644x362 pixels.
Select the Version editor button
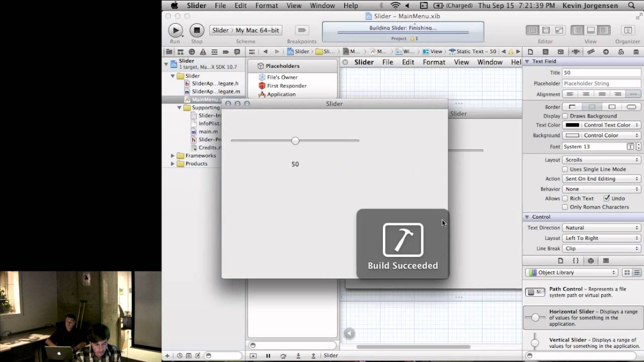(x=559, y=30)
